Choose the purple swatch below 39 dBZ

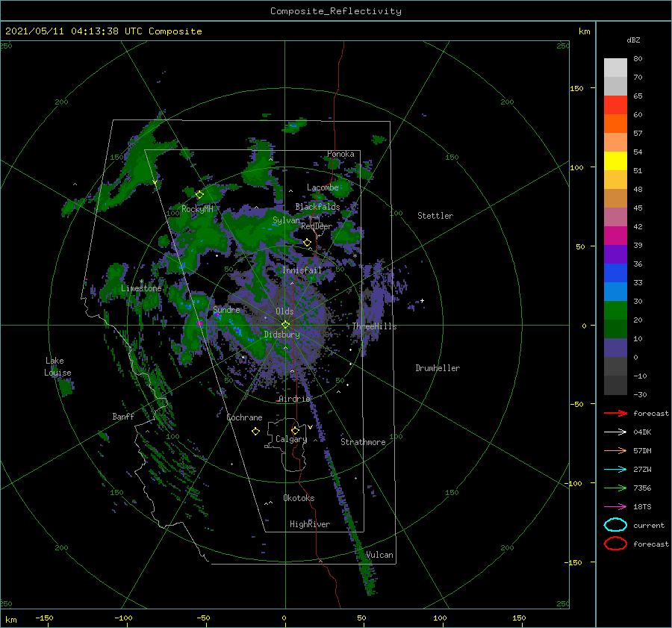click(615, 254)
